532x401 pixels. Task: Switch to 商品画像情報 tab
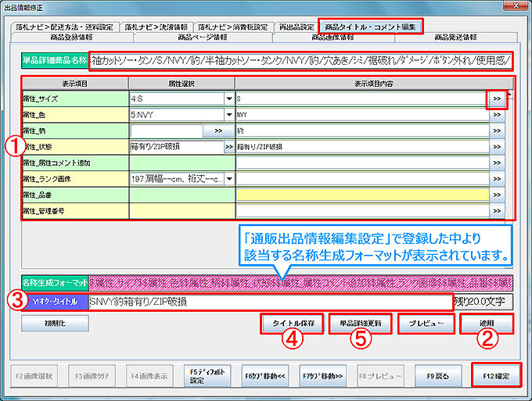(333, 38)
